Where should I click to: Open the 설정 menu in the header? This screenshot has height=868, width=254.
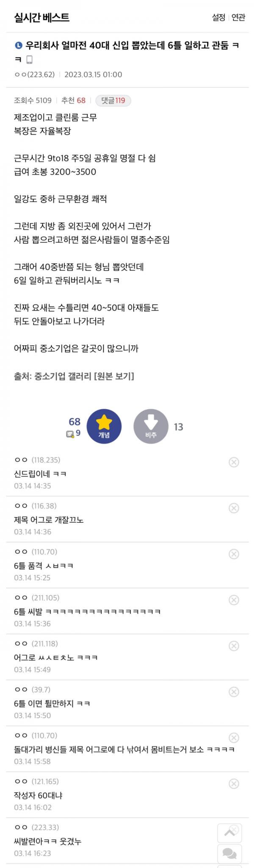[218, 17]
